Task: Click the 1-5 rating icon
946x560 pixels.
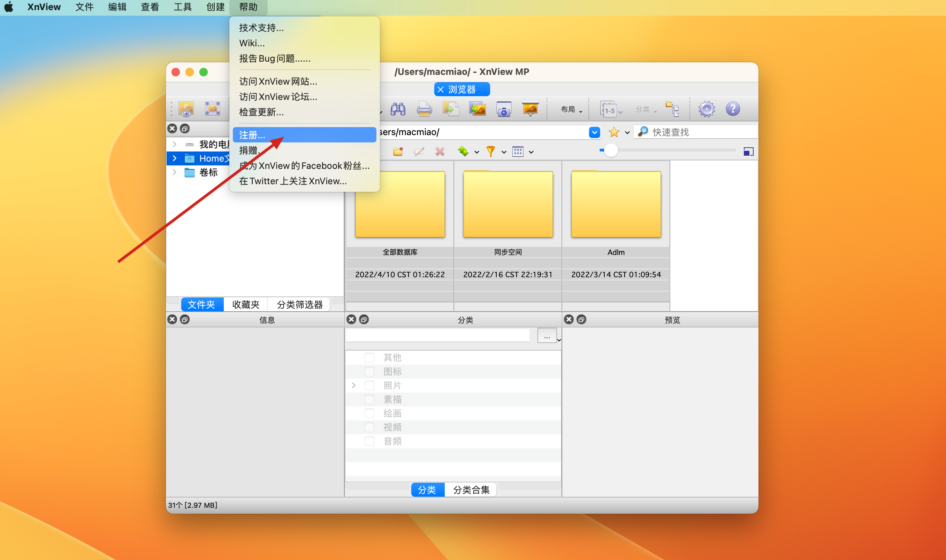Action: [x=608, y=109]
